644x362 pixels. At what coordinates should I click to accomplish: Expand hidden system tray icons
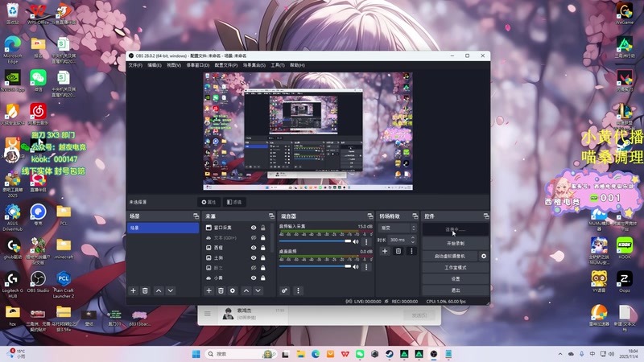[x=560, y=354]
